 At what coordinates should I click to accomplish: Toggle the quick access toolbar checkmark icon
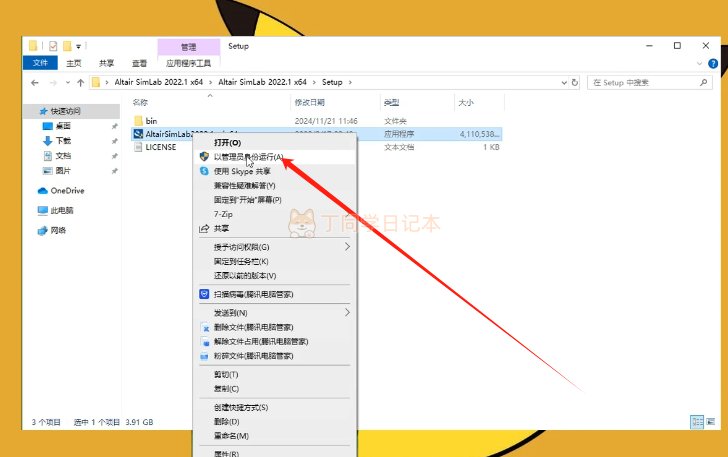point(52,46)
